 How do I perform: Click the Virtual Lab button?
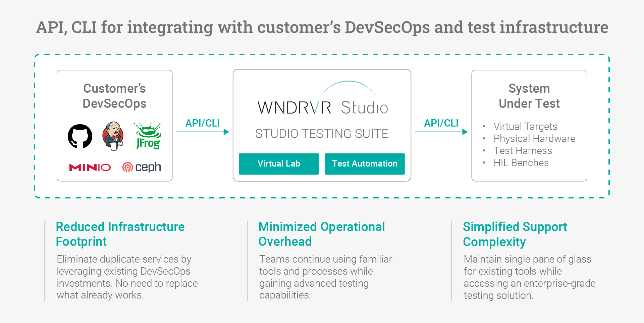[278, 164]
